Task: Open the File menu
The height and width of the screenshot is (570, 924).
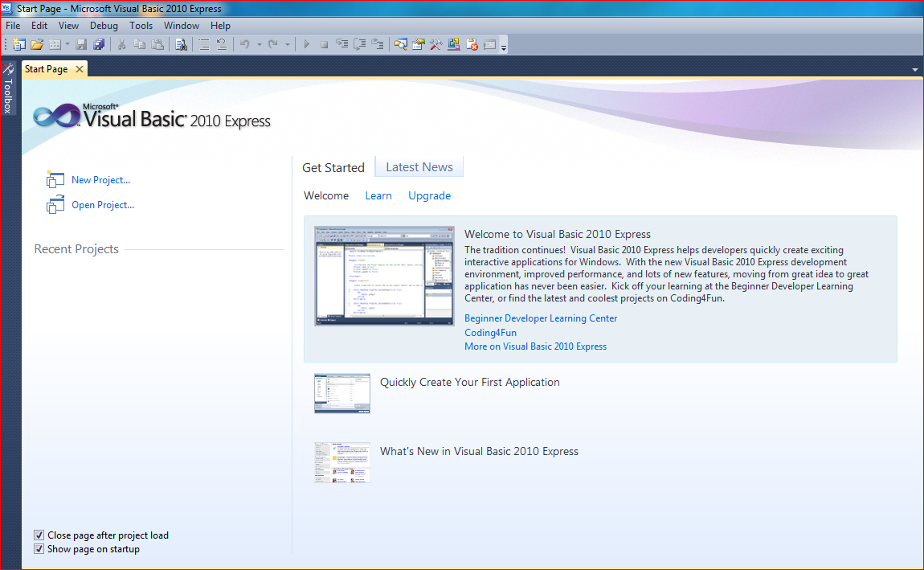Action: (13, 26)
